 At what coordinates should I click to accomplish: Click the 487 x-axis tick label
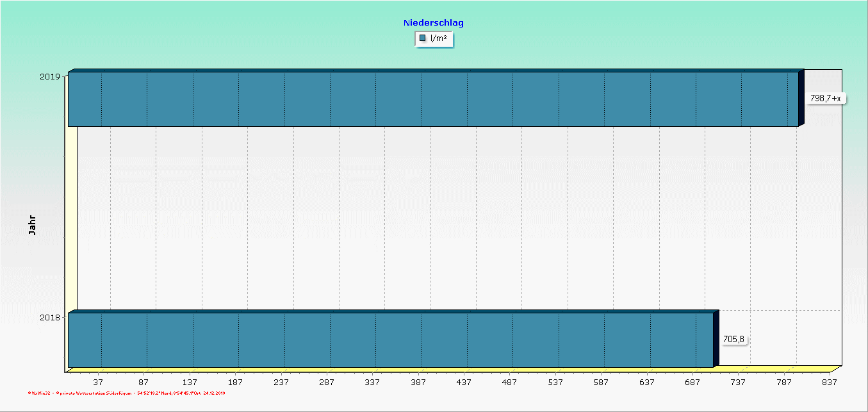pos(509,382)
